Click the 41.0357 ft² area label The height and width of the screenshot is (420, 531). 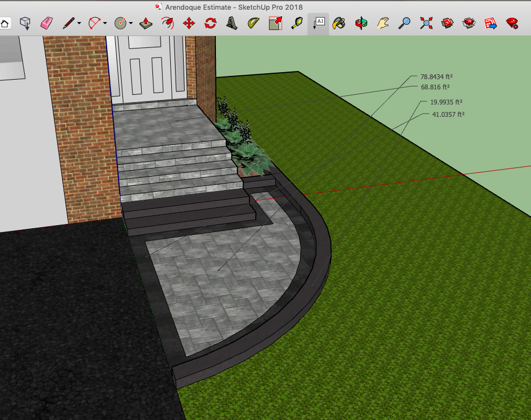point(448,115)
